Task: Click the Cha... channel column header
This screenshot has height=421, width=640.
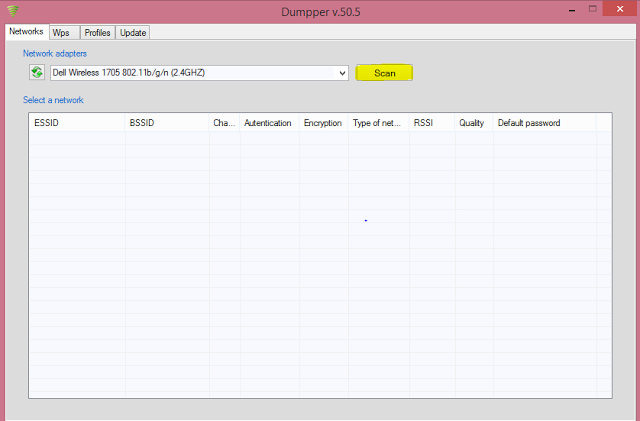Action: tap(224, 123)
